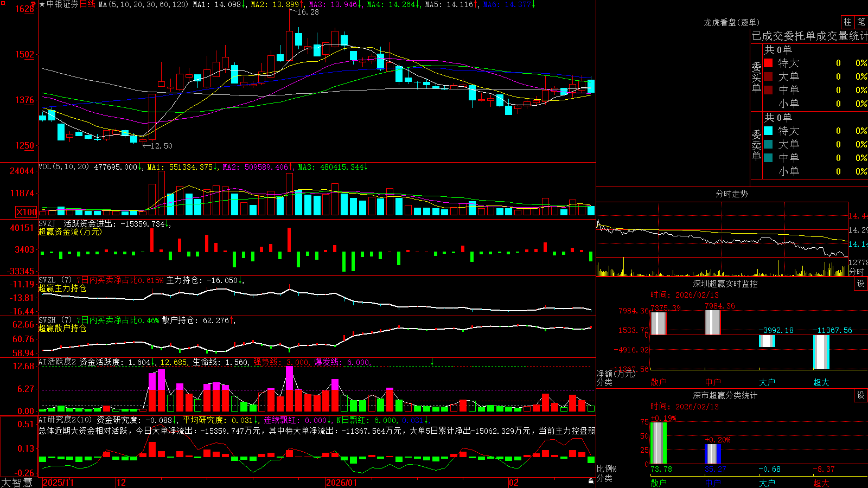The width and height of the screenshot is (868, 488).
Task: Open VOL(5,10,20) indicator label
Action: point(63,167)
